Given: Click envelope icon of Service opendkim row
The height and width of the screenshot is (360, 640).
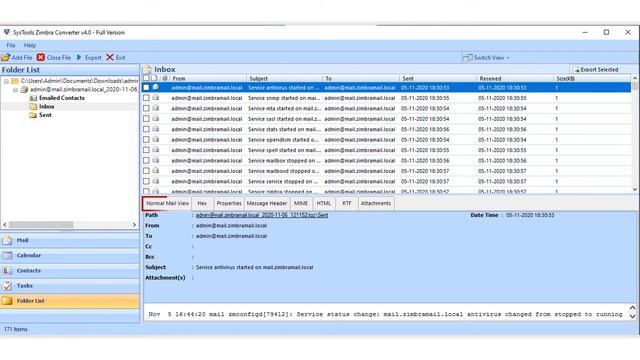Looking at the screenshot, I should point(156,139).
